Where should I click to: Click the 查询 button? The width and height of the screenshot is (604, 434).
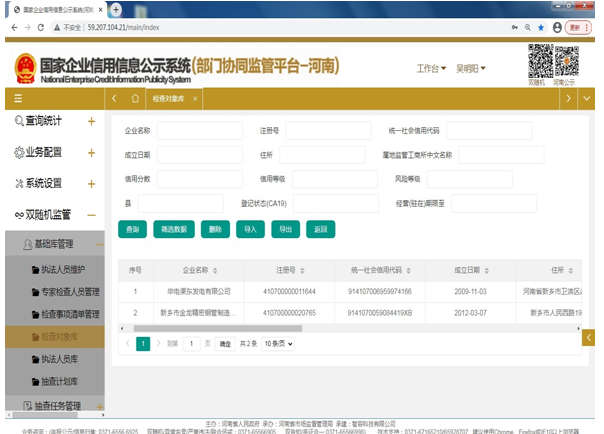133,228
